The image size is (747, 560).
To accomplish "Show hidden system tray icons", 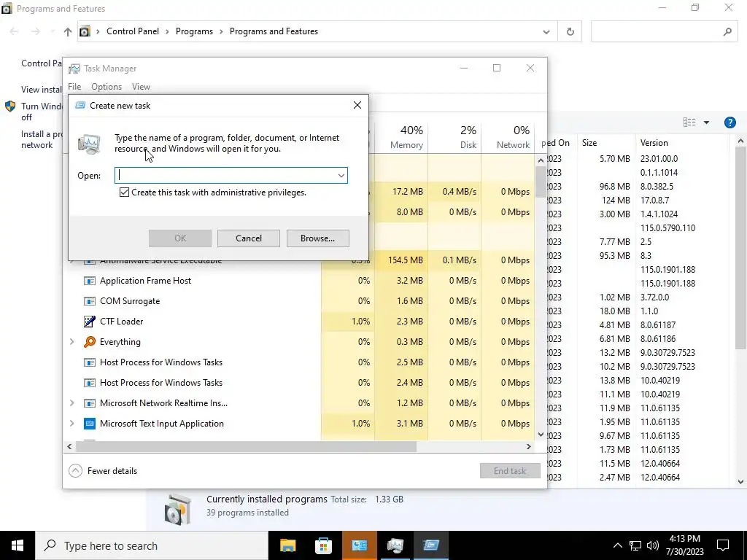I will [x=617, y=545].
